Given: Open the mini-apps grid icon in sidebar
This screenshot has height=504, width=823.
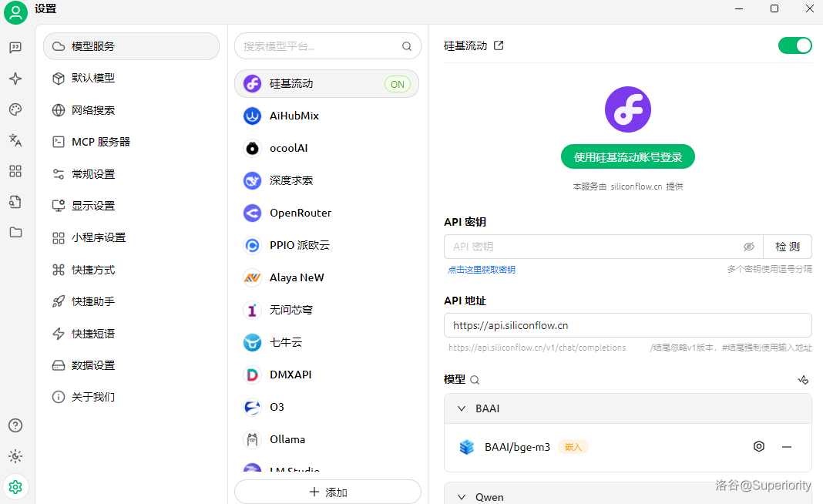Looking at the screenshot, I should (15, 171).
